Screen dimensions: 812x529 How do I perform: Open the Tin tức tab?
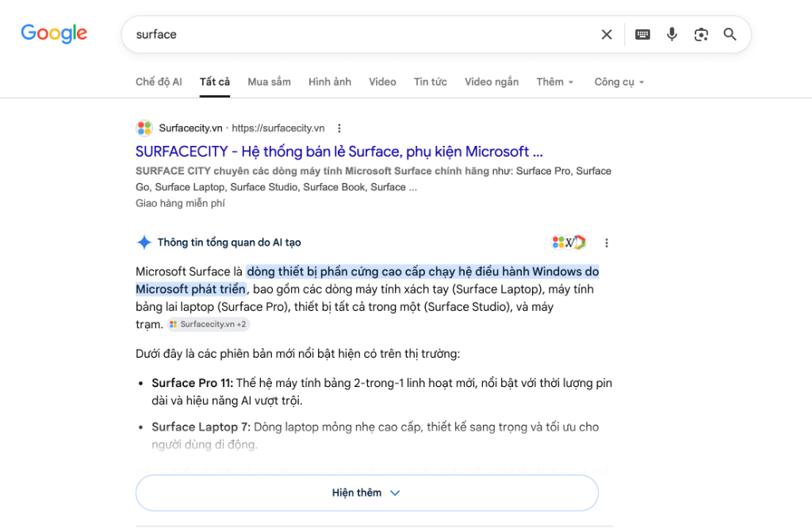pyautogui.click(x=431, y=82)
